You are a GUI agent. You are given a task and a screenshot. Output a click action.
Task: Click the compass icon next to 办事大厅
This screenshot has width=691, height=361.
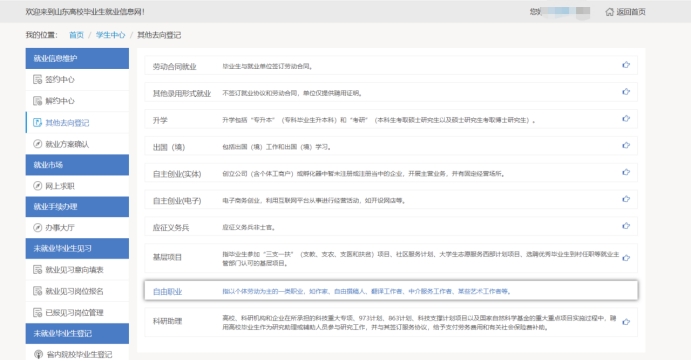pos(38,227)
